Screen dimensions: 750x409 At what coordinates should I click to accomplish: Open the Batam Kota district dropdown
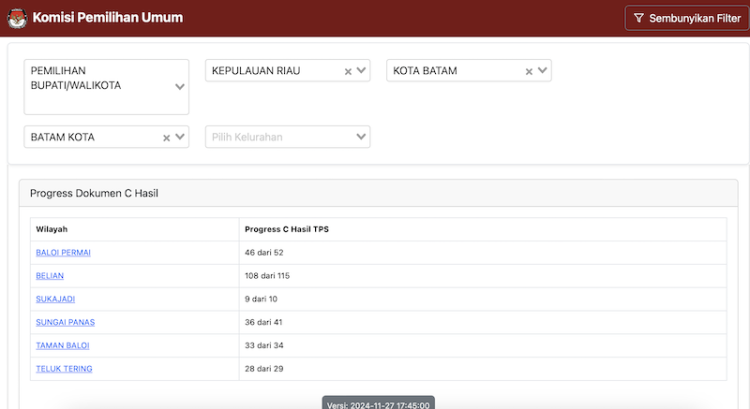pos(107,137)
